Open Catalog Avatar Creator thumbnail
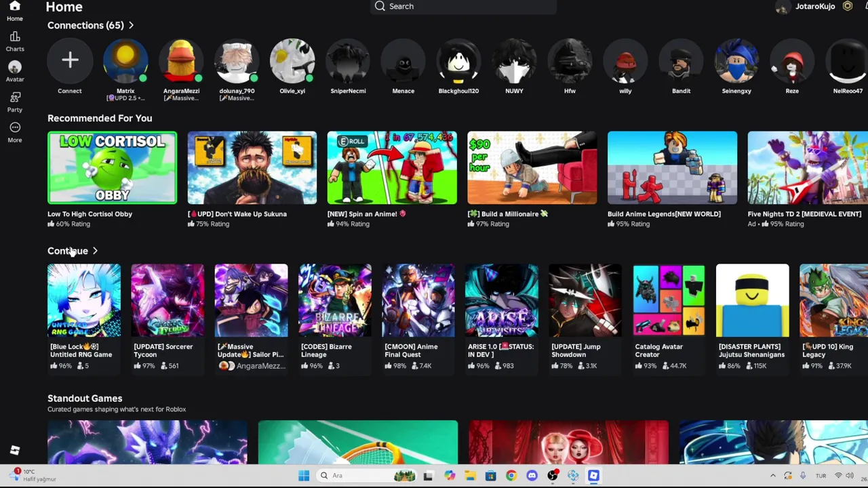The image size is (868, 488). 669,300
